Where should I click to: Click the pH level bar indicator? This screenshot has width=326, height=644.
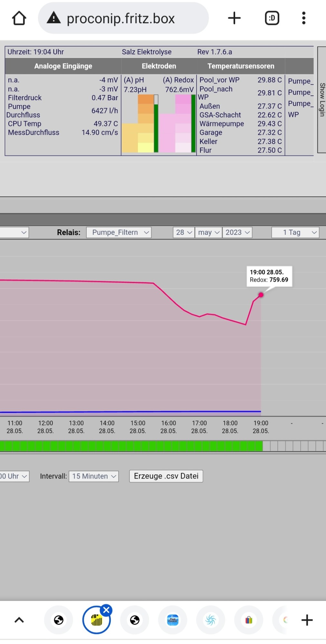tap(156, 123)
